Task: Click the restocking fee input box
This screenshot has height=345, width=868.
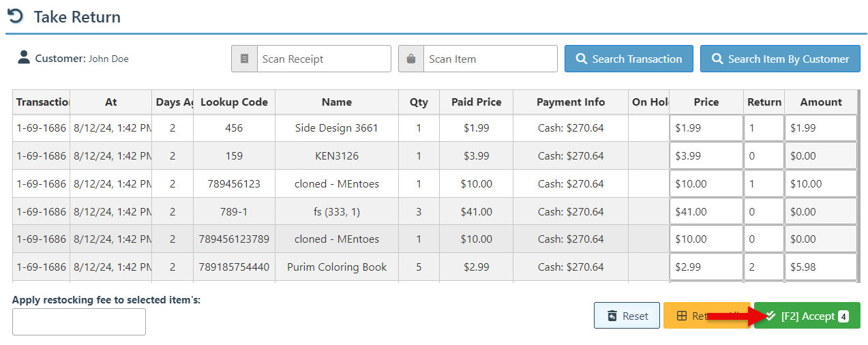Action: tap(79, 322)
